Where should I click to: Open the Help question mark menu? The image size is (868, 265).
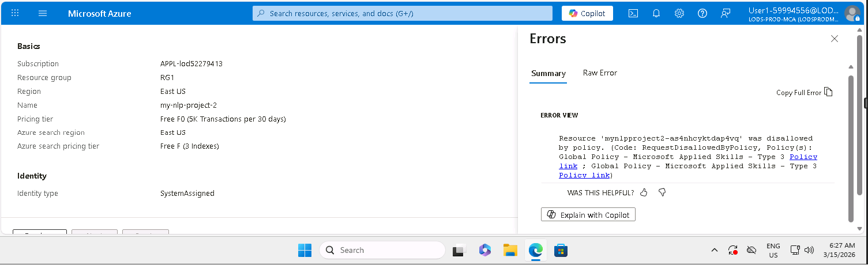pos(702,13)
